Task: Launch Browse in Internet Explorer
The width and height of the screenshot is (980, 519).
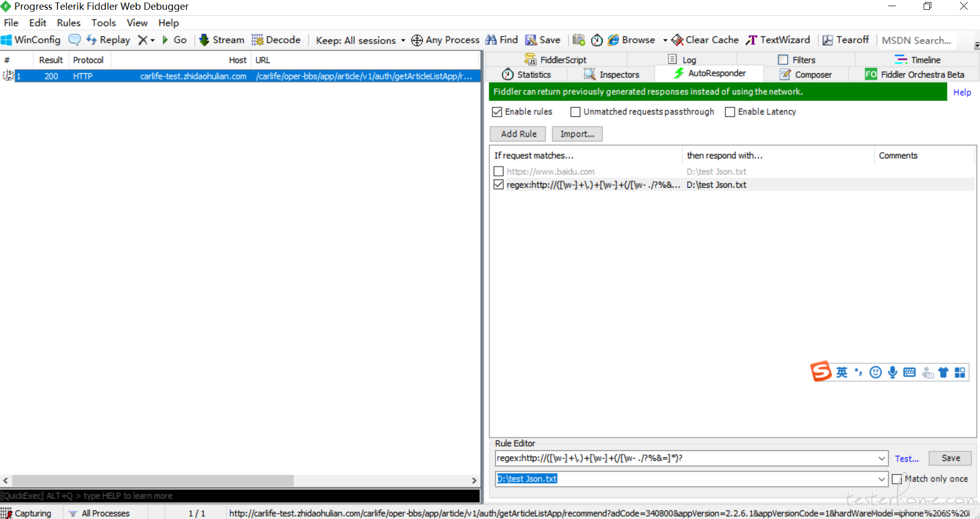Action: 631,40
